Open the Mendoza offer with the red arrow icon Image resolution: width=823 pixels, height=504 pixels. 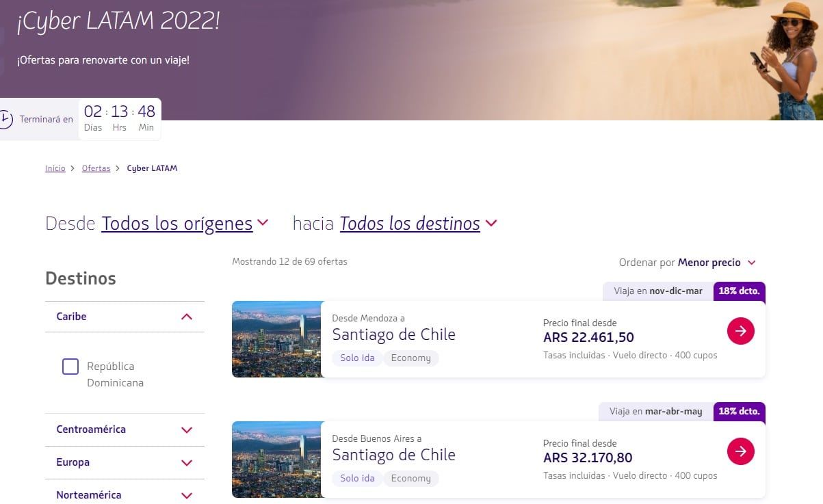(740, 331)
